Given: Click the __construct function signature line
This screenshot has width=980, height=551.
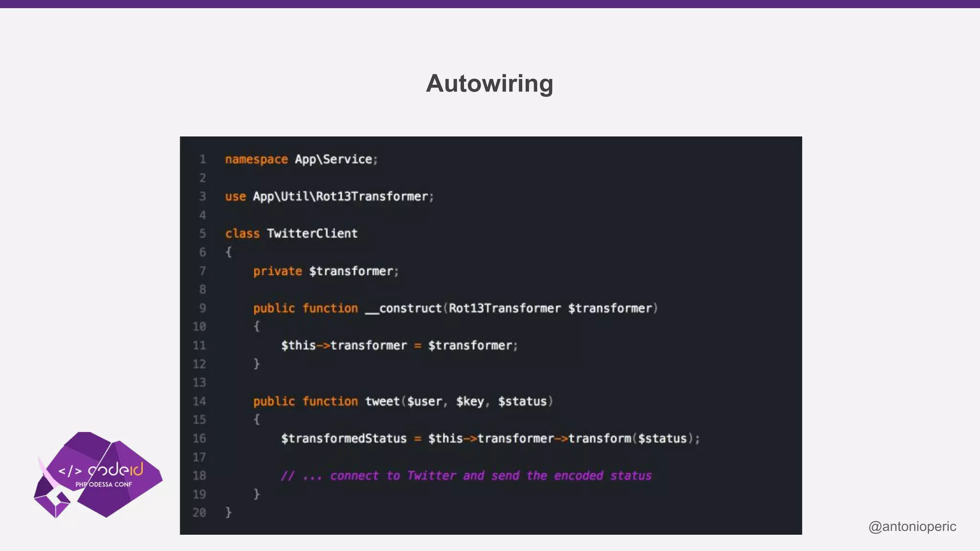Looking at the screenshot, I should pyautogui.click(x=456, y=309).
